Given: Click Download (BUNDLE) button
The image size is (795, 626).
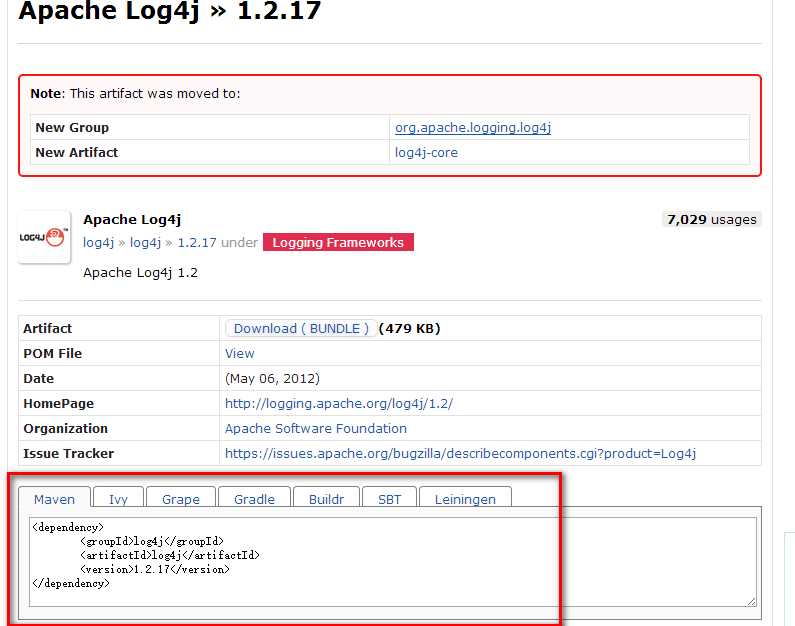Looking at the screenshot, I should pos(301,328).
